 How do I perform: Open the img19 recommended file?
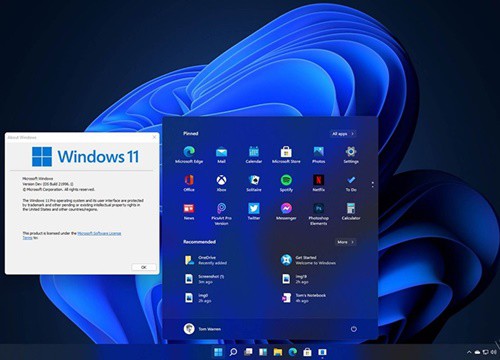pyautogui.click(x=295, y=279)
